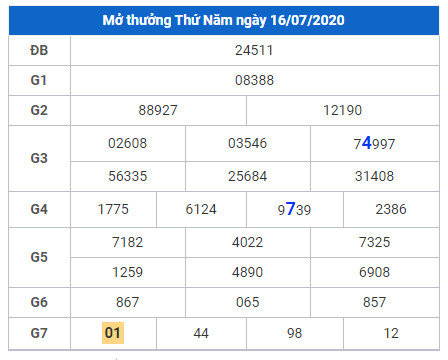Screen dimensions: 448x360
Task: Select the G4 row label
Action: [39, 209]
